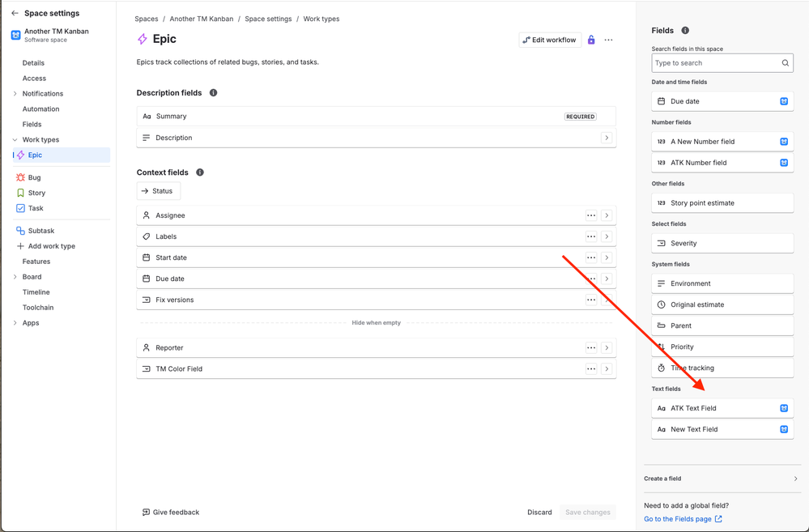The image size is (809, 532).
Task: Click the Discard button
Action: (539, 513)
